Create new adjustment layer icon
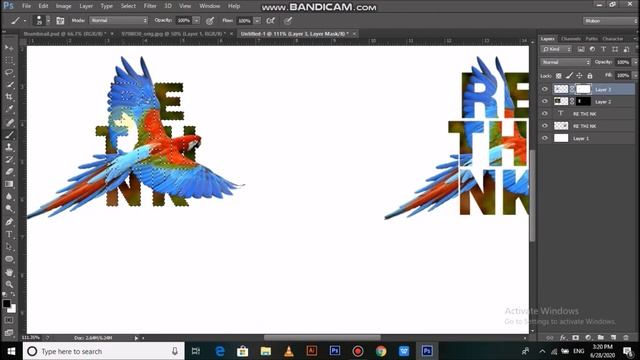 [588, 338]
